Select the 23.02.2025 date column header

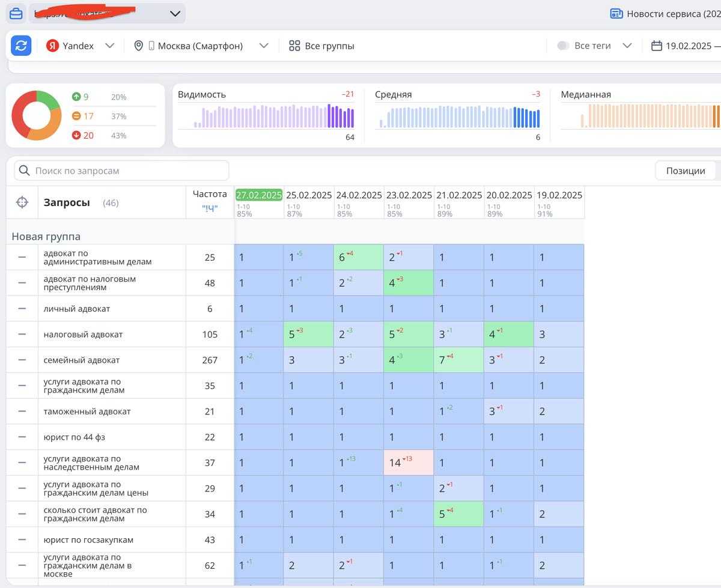point(409,195)
